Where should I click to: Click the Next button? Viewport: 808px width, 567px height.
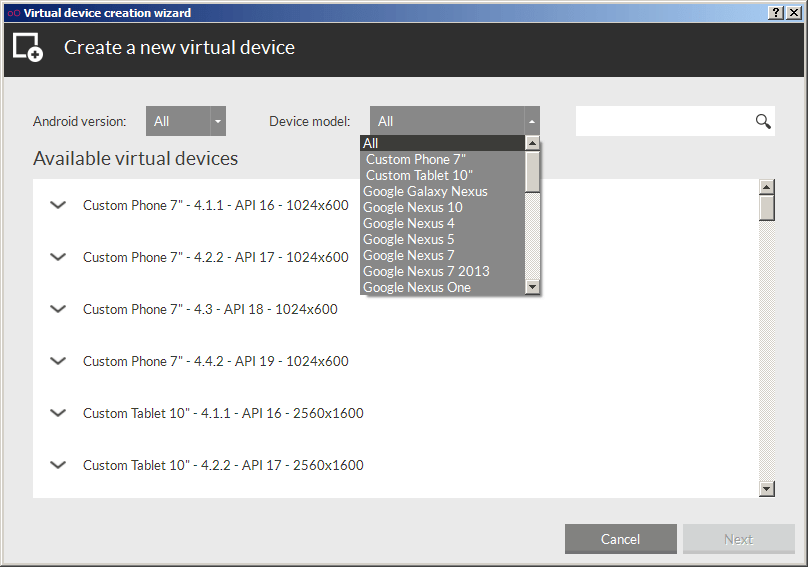pyautogui.click(x=738, y=539)
